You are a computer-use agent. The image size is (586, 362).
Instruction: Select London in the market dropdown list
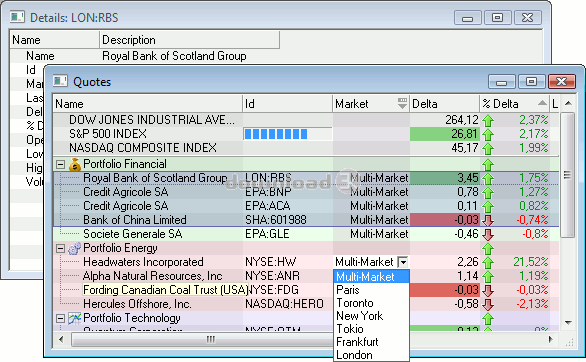[x=354, y=355]
